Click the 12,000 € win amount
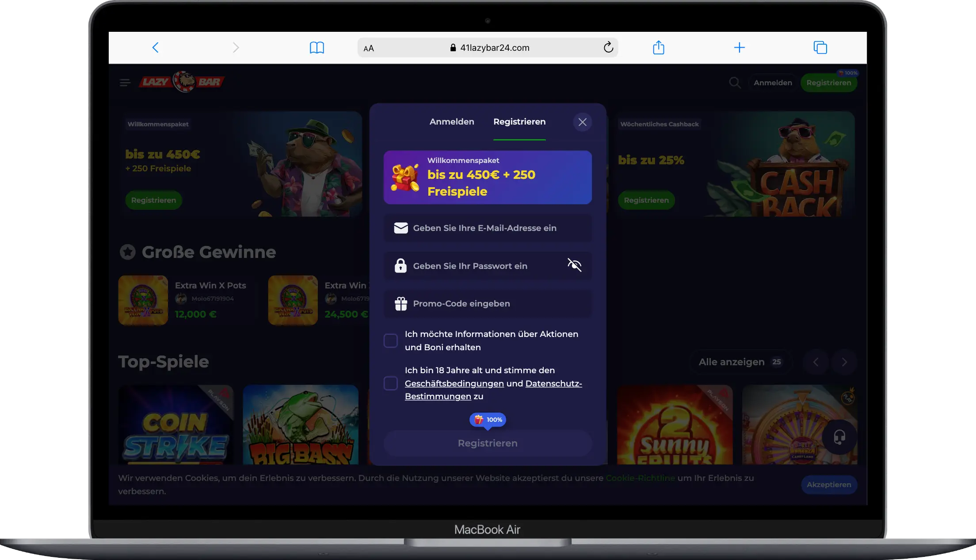The height and width of the screenshot is (560, 976). click(195, 314)
